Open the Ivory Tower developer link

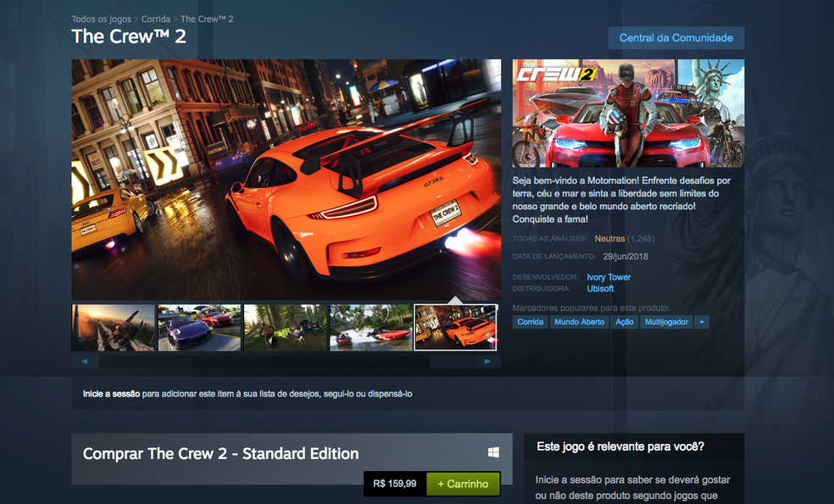tap(609, 277)
